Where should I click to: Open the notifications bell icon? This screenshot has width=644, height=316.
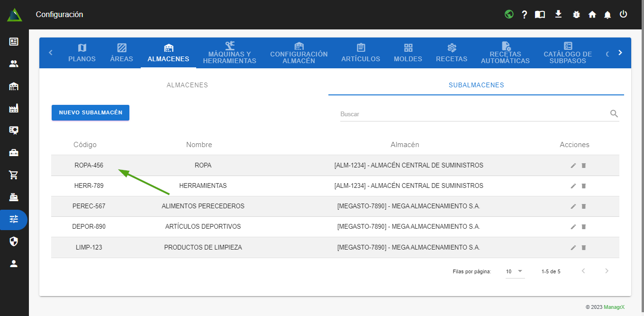pos(608,15)
